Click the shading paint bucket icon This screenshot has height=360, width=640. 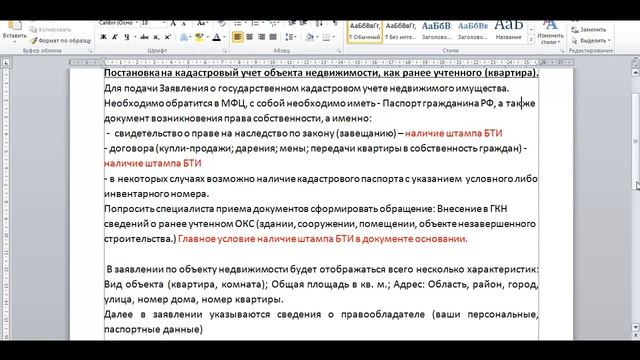click(310, 37)
